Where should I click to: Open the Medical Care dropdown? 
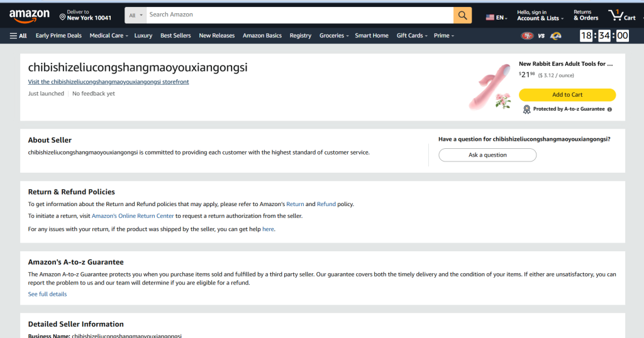pos(109,36)
